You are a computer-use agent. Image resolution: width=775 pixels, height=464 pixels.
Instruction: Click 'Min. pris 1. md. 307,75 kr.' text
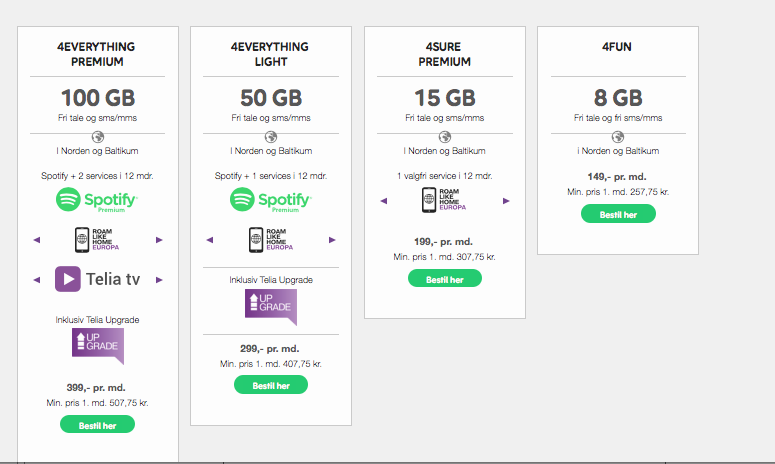click(444, 257)
